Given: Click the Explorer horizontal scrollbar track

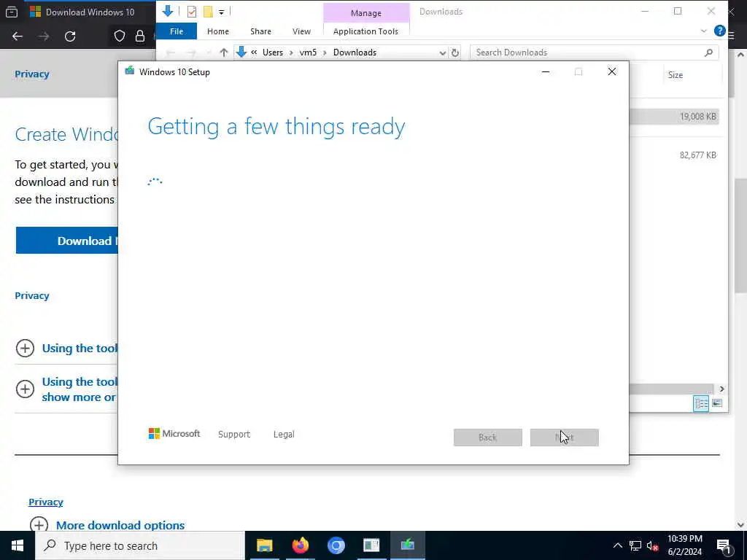Looking at the screenshot, I should click(x=671, y=389).
